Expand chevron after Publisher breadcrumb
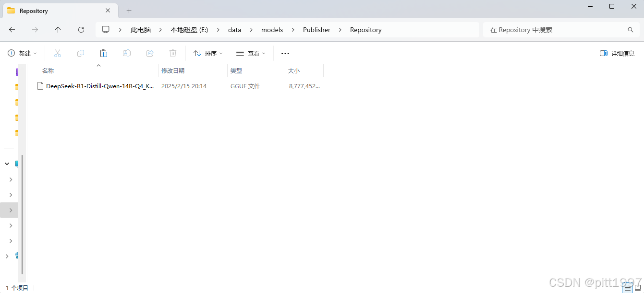This screenshot has height=293, width=644. point(340,30)
